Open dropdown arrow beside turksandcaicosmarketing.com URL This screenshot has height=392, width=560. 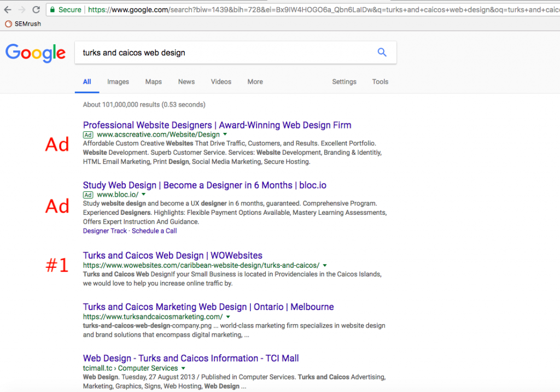tap(228, 317)
